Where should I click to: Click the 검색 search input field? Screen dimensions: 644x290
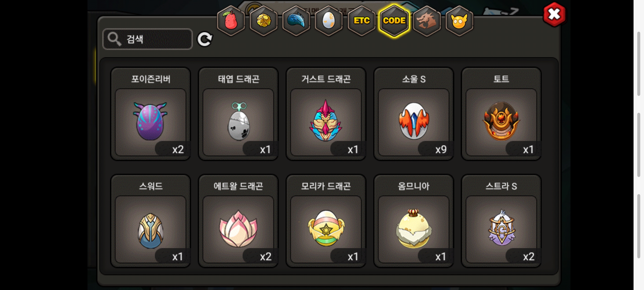tap(148, 39)
